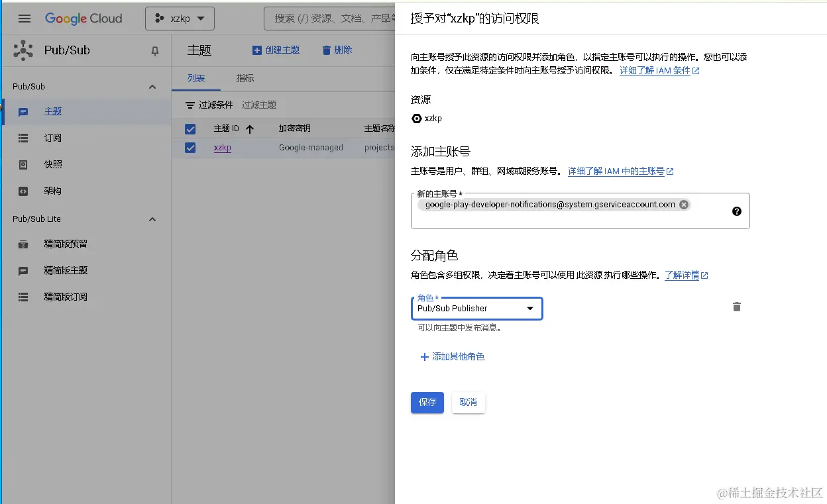Remove the google-play-developer-notifications principal chip

click(684, 205)
